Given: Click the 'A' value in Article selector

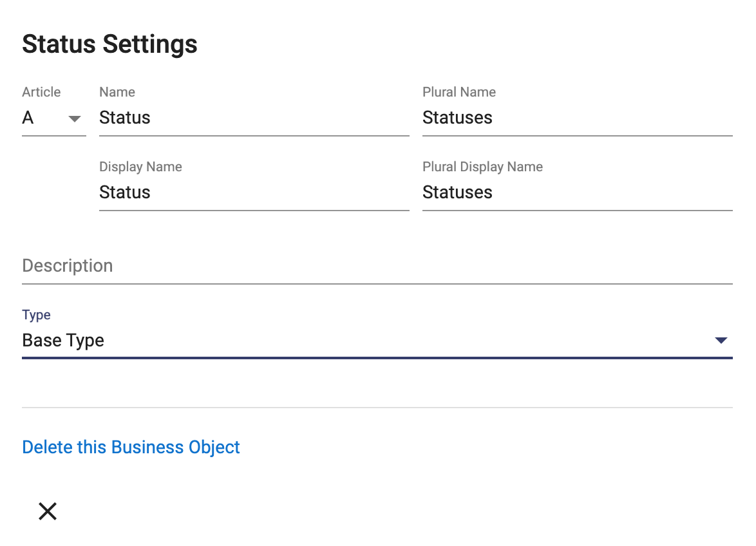Looking at the screenshot, I should (x=28, y=118).
